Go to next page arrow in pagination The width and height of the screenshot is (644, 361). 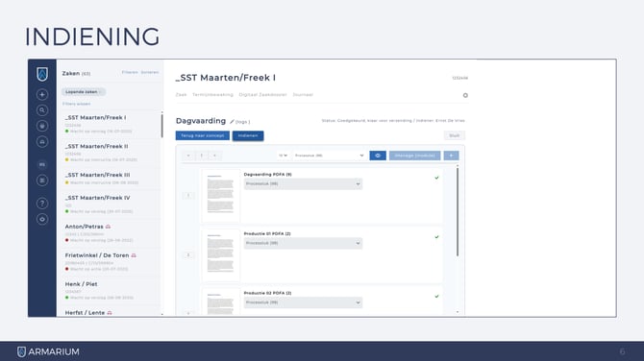[214, 156]
